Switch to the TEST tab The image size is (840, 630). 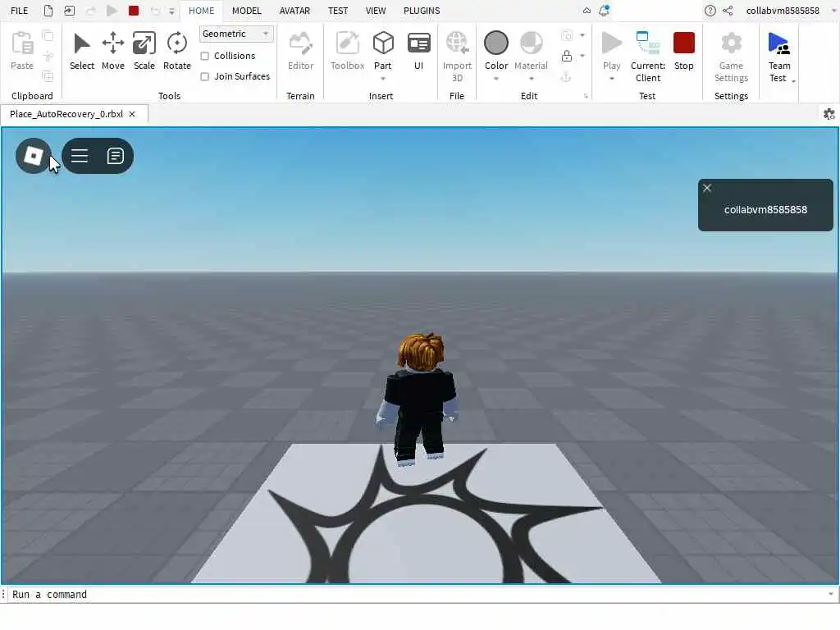click(337, 11)
